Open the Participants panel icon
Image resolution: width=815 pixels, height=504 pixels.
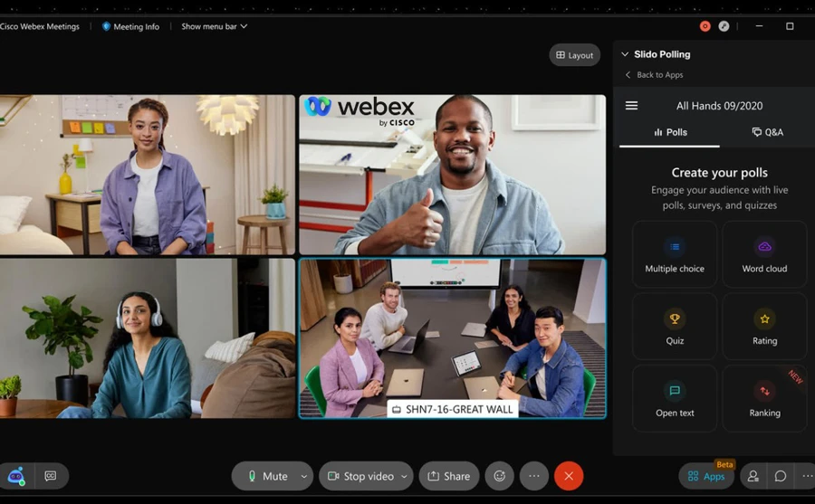(x=753, y=476)
